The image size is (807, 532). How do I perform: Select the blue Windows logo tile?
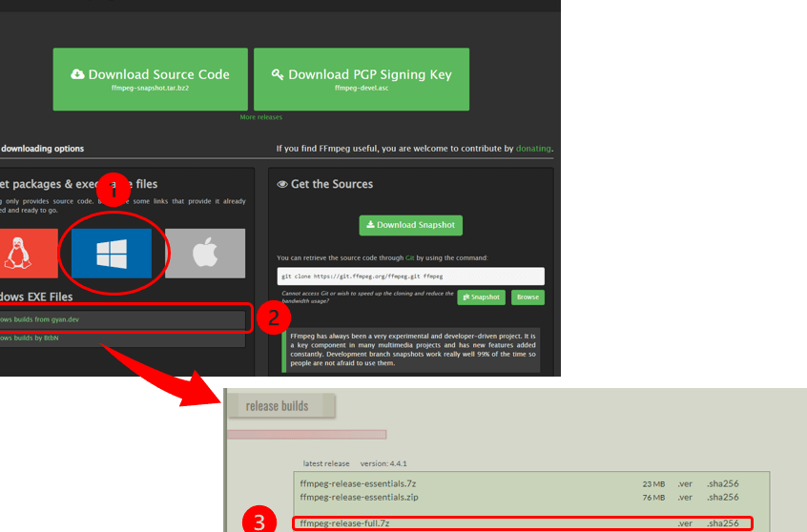point(112,253)
